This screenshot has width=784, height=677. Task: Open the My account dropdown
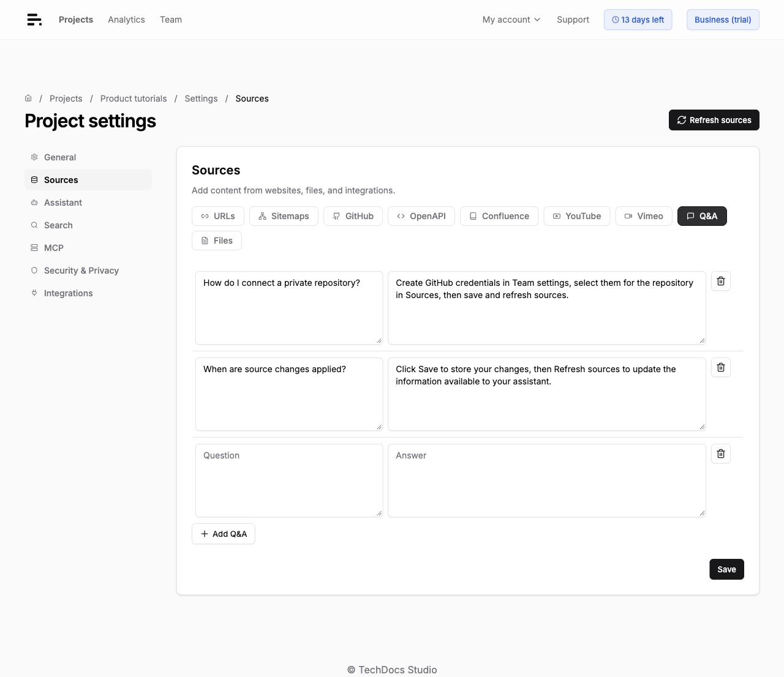coord(511,20)
